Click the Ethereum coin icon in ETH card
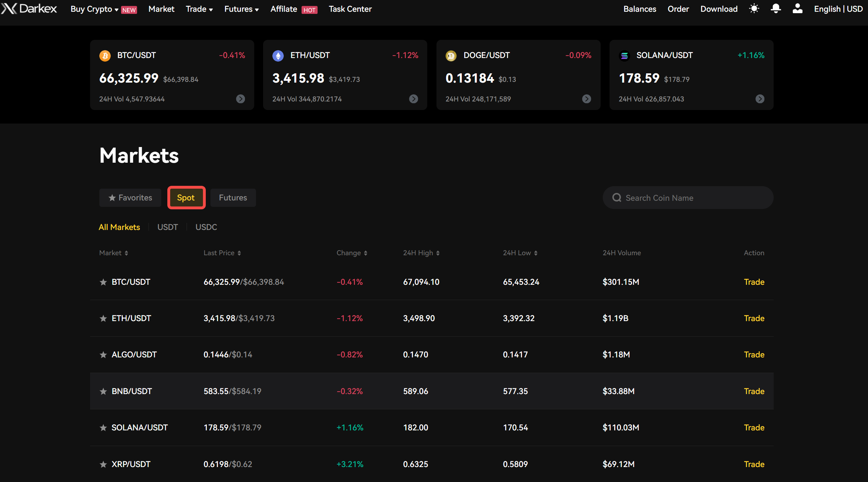The image size is (868, 482). tap(278, 56)
